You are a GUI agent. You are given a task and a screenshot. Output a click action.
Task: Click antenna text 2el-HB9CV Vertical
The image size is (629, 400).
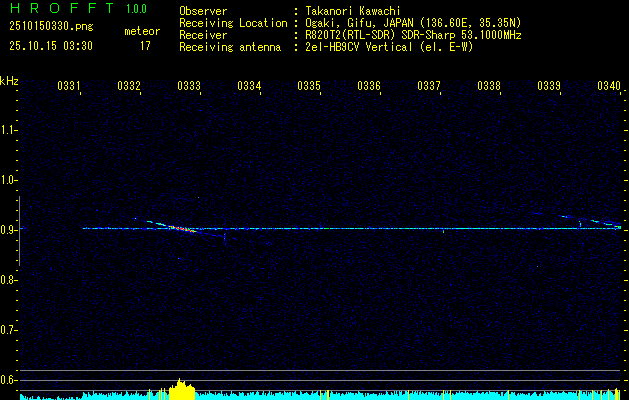(x=359, y=47)
